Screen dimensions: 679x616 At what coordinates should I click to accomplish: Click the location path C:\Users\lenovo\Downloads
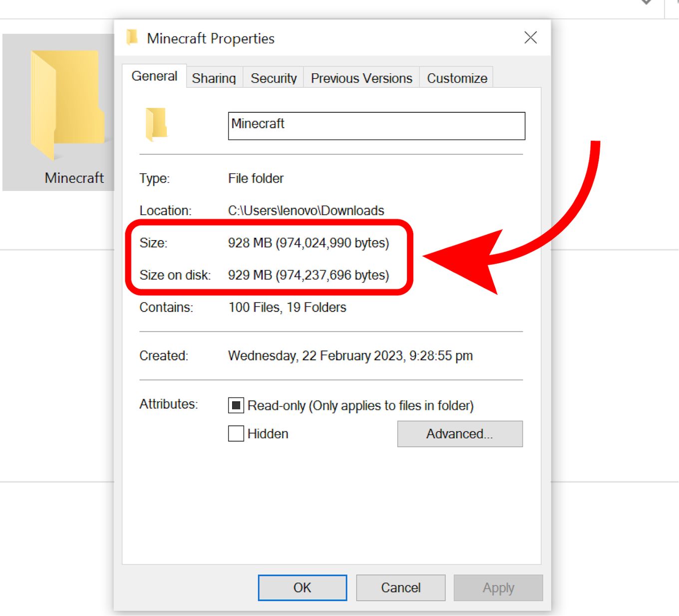[x=306, y=211]
